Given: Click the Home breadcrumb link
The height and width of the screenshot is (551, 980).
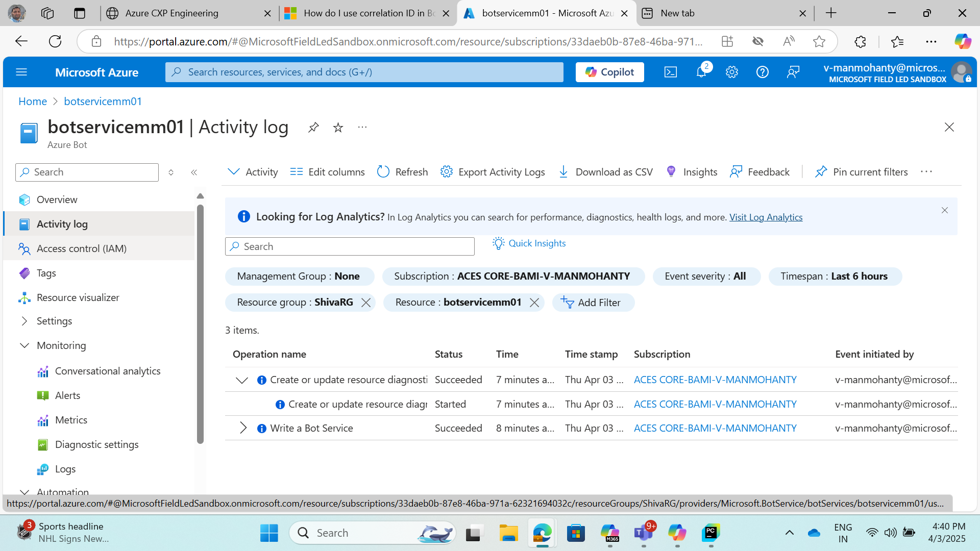Looking at the screenshot, I should 33,102.
